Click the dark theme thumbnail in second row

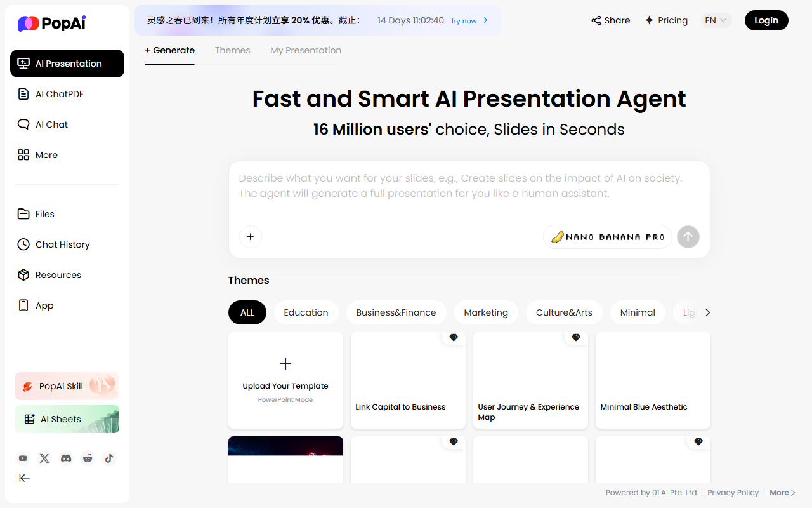285,446
